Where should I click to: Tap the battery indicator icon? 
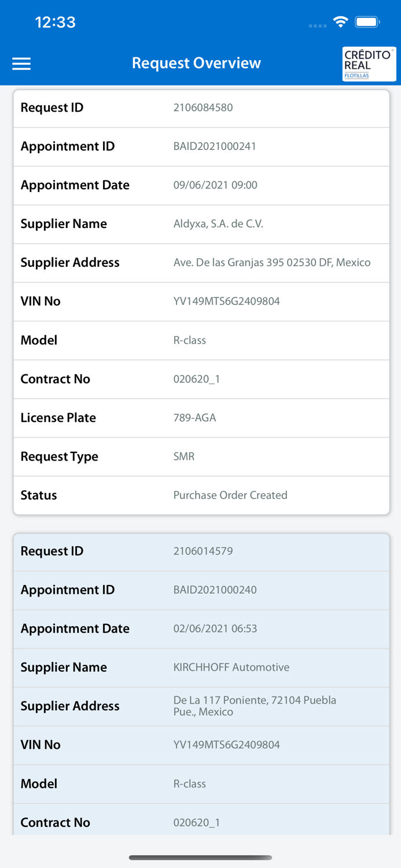coord(367,22)
